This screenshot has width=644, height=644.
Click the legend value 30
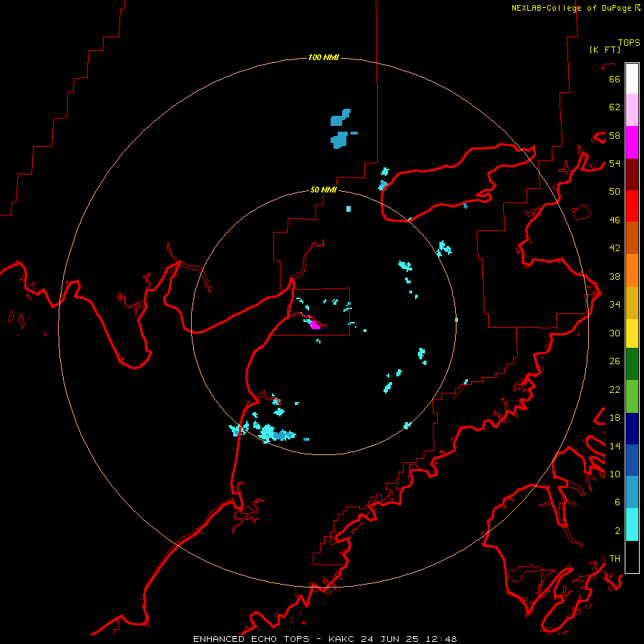615,333
